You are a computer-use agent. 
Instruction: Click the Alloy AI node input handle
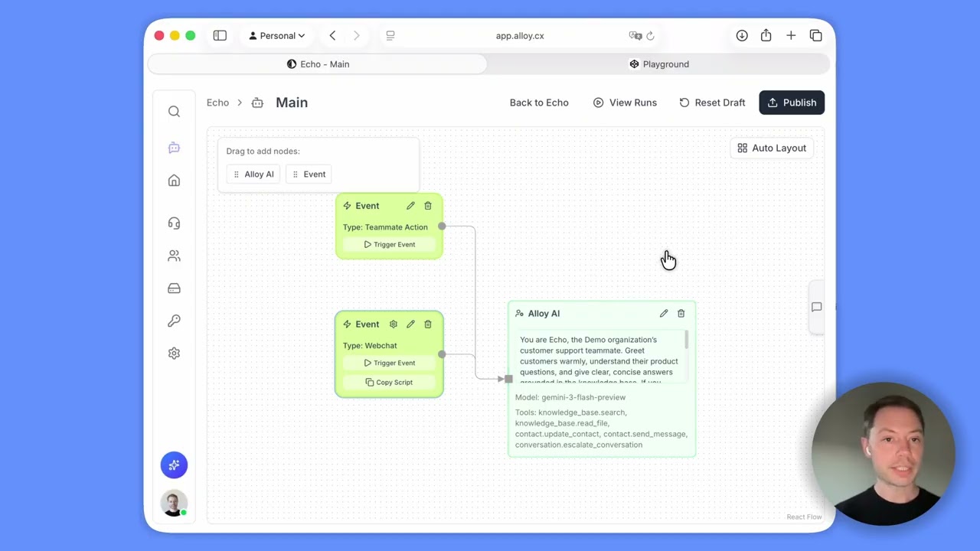pyautogui.click(x=508, y=379)
